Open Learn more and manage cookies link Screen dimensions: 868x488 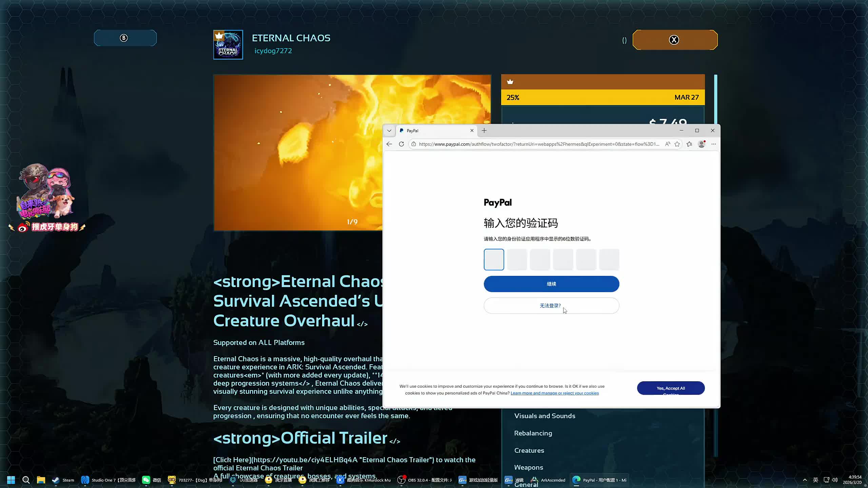(555, 393)
